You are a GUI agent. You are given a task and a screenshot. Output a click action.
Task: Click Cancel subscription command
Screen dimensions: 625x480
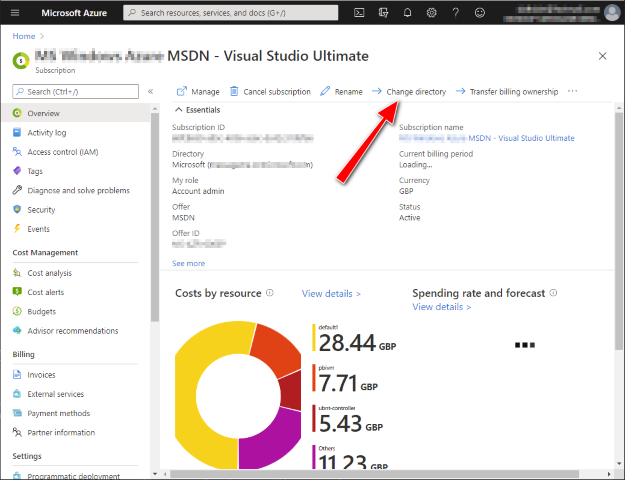270,92
